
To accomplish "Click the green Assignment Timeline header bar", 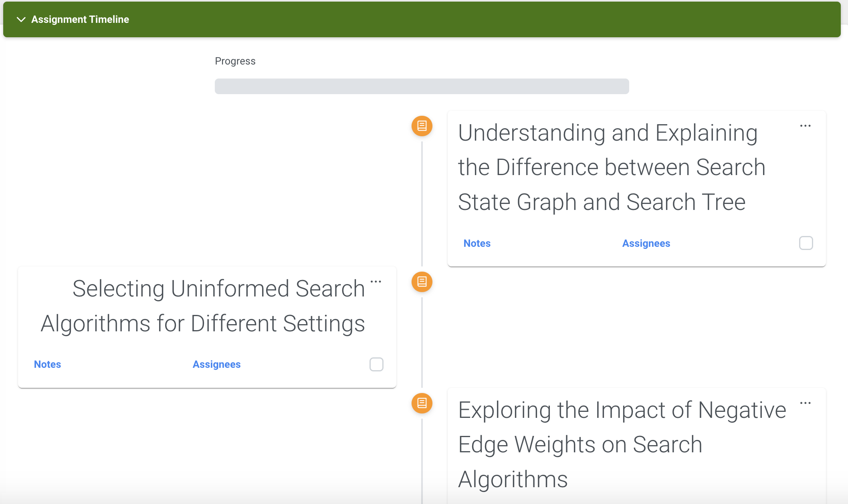I will point(422,20).
